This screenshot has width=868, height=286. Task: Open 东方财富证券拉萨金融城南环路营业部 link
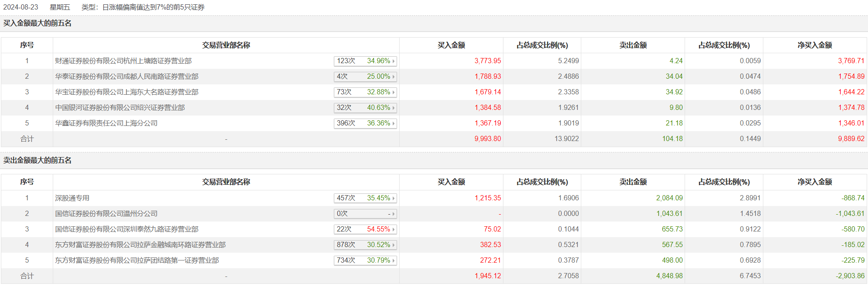(140, 245)
